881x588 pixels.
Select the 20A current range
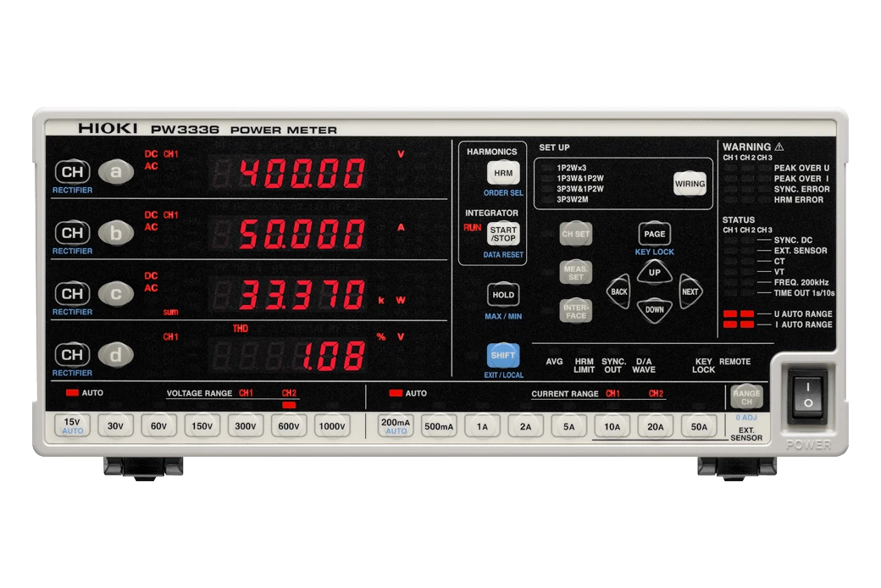tap(655, 427)
